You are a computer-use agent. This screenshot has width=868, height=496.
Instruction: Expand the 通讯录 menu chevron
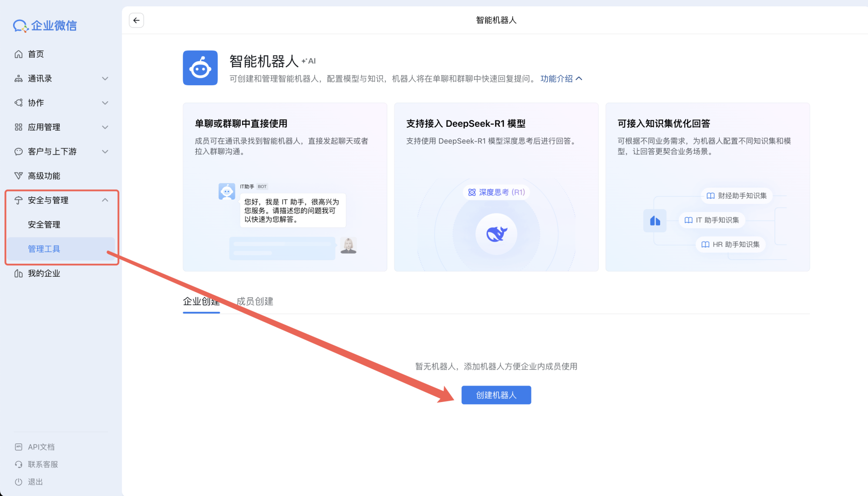[x=106, y=78]
